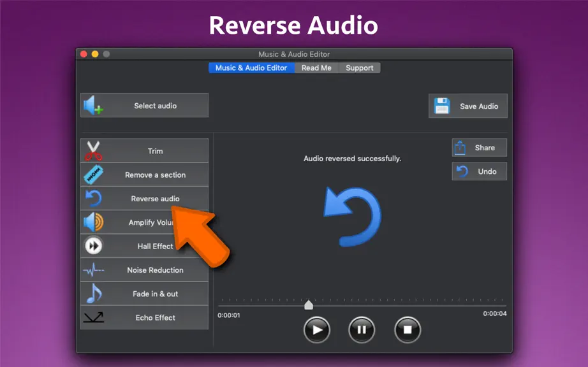Open the Support tab
This screenshot has height=367, width=588.
(360, 68)
